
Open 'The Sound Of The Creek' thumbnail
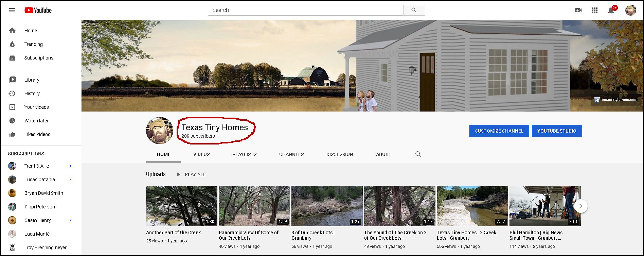(x=400, y=206)
